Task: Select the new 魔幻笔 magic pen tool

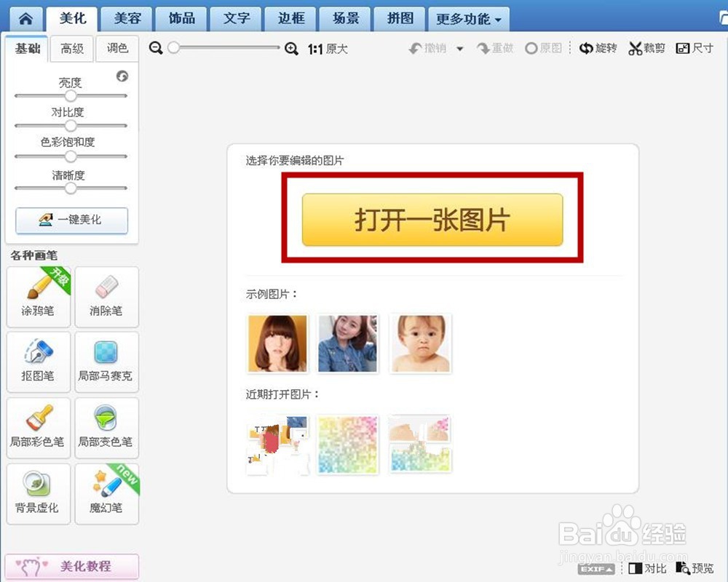Action: [x=106, y=493]
